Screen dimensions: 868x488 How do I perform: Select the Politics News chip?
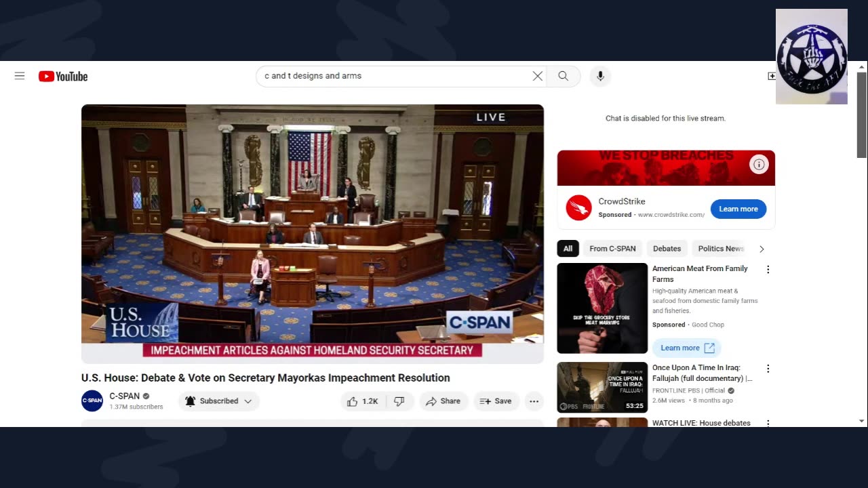[721, 249]
